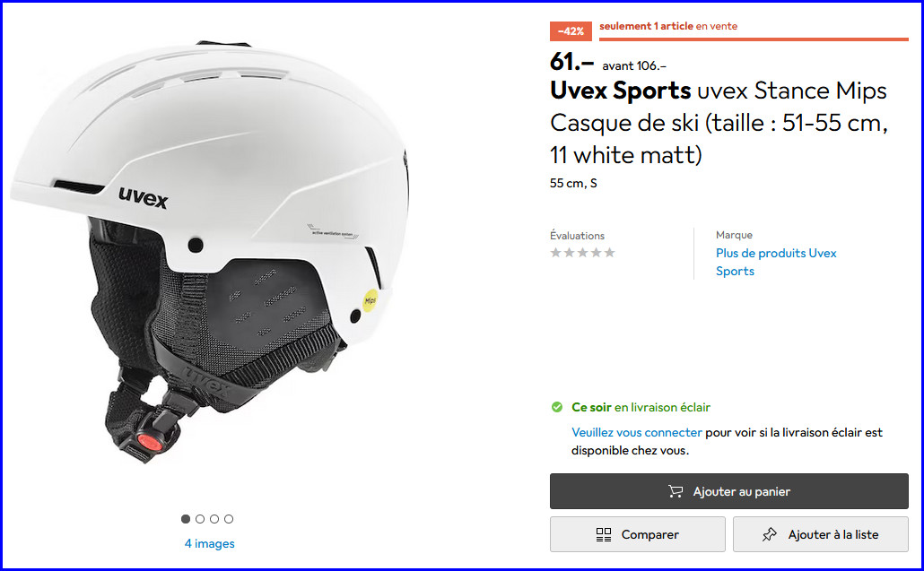
Task: Click the first rating star
Action: [x=555, y=253]
